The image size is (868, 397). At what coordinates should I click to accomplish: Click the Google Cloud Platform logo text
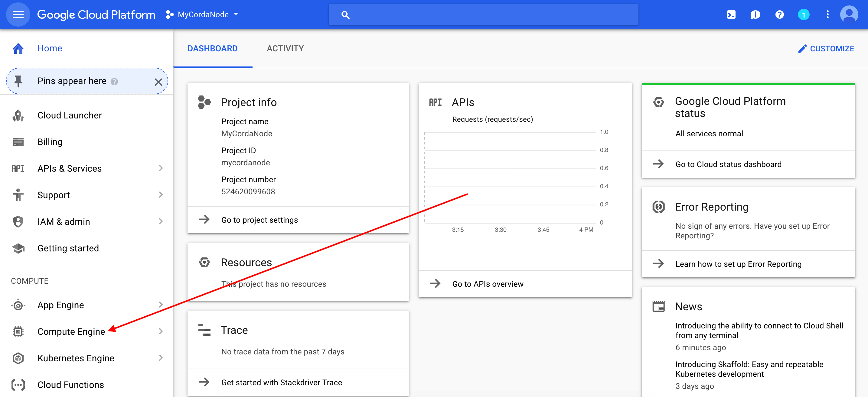[96, 15]
